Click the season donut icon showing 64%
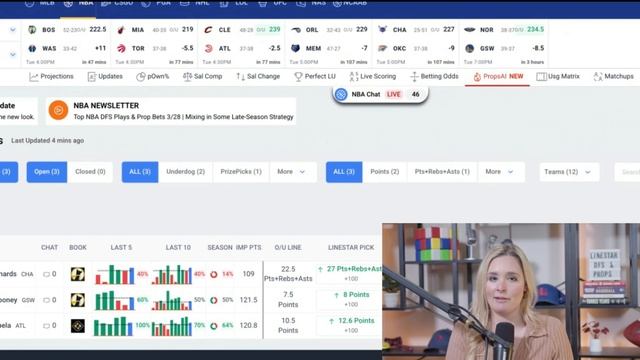640x360 pixels. (x=213, y=326)
